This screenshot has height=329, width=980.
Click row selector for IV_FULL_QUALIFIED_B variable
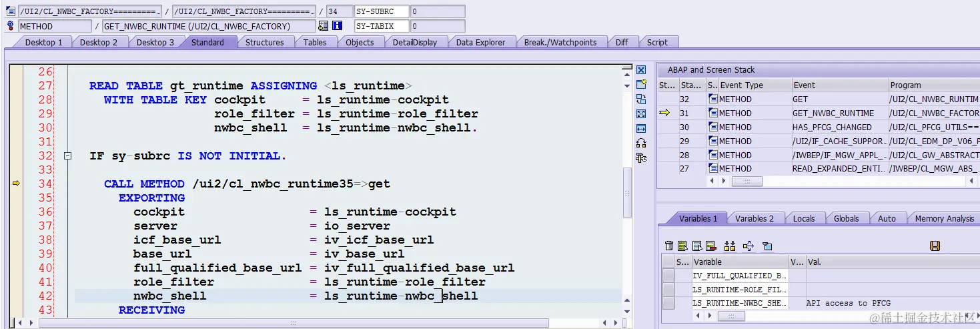click(668, 276)
